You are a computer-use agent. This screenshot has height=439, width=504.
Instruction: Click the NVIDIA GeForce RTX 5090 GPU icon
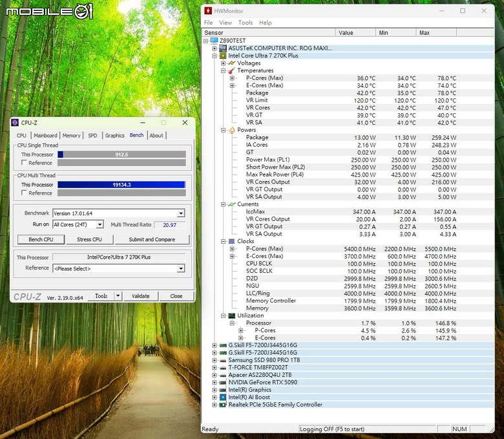pyautogui.click(x=223, y=382)
